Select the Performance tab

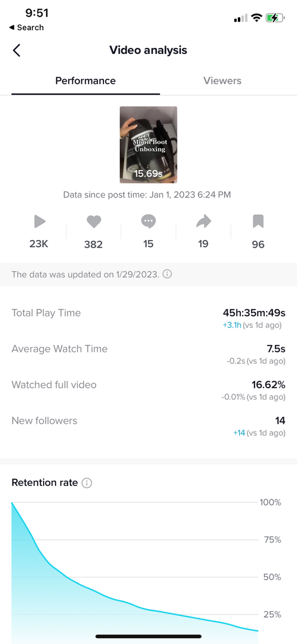(x=85, y=81)
